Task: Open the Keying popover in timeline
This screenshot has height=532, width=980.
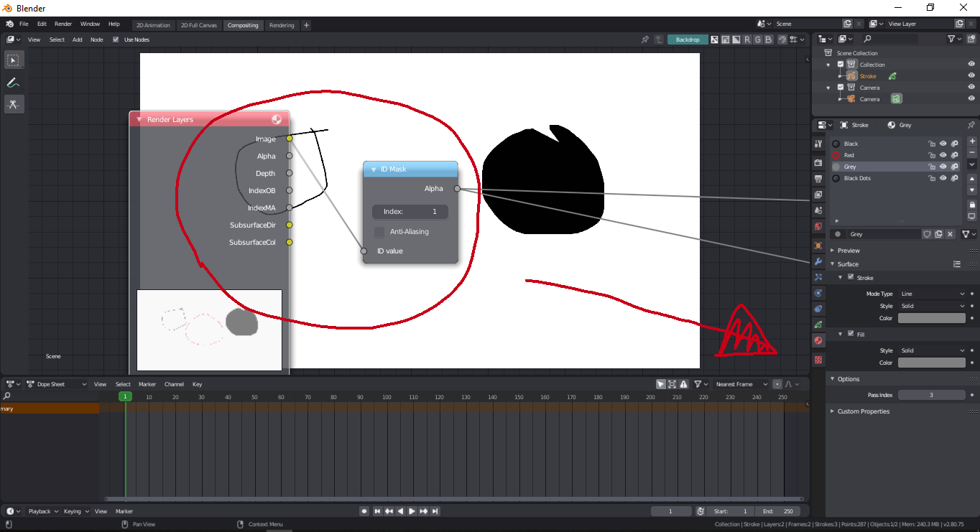Action: 76,511
